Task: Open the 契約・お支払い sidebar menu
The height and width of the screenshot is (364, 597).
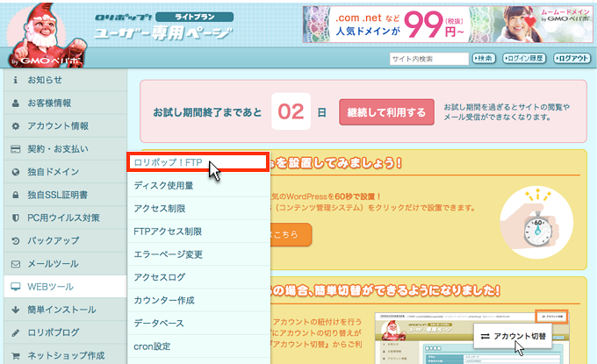Action: [x=65, y=149]
